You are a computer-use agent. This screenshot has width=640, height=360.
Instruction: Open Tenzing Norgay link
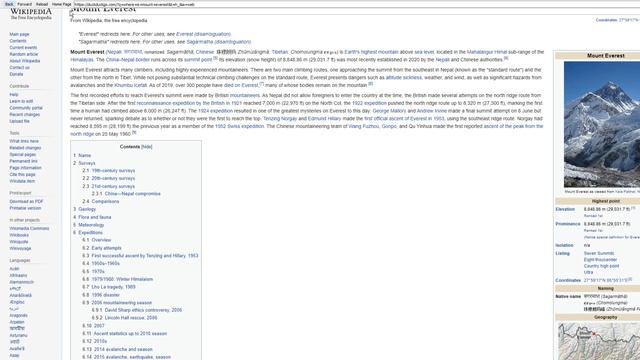coord(280,118)
